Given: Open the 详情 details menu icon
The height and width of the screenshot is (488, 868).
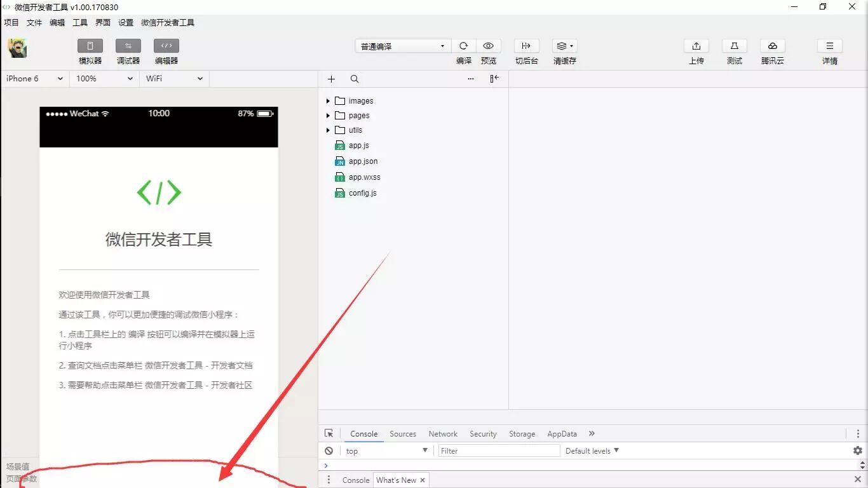Looking at the screenshot, I should tap(830, 46).
